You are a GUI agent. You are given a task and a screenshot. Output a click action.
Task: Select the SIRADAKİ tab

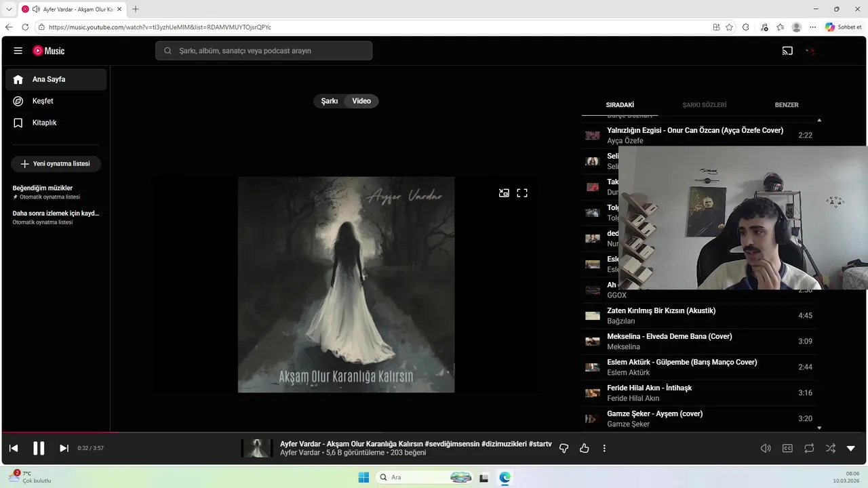[620, 105]
